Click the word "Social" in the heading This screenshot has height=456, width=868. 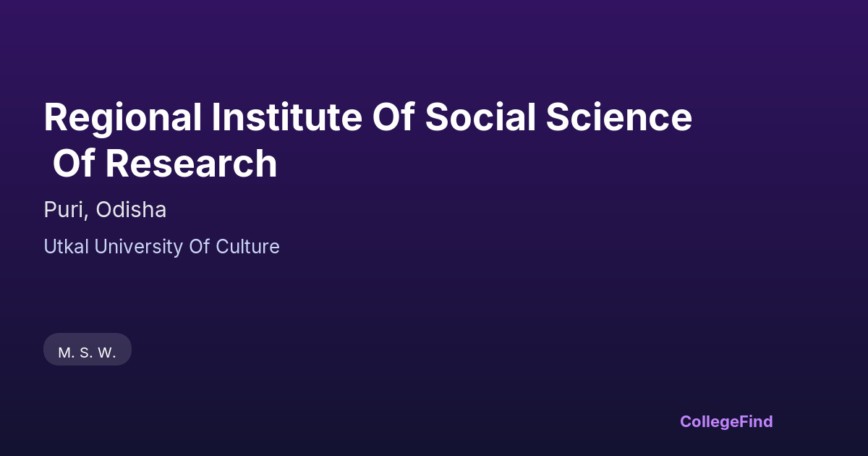pos(480,117)
